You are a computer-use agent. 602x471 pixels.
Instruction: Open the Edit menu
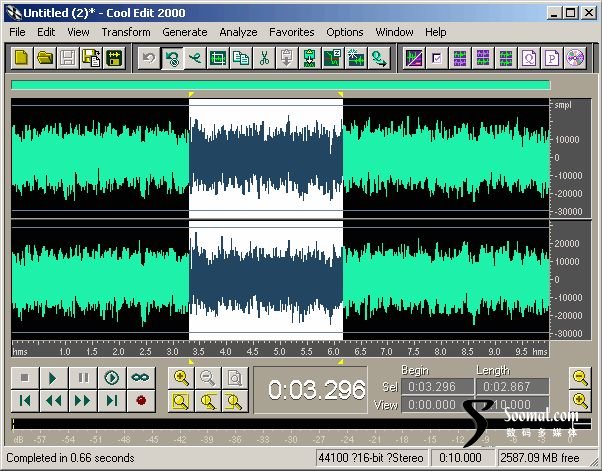[46, 32]
